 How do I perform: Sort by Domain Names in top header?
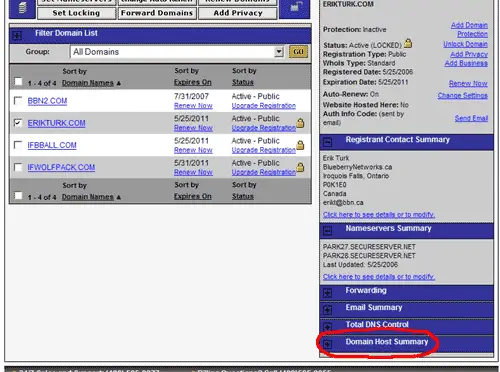88,83
